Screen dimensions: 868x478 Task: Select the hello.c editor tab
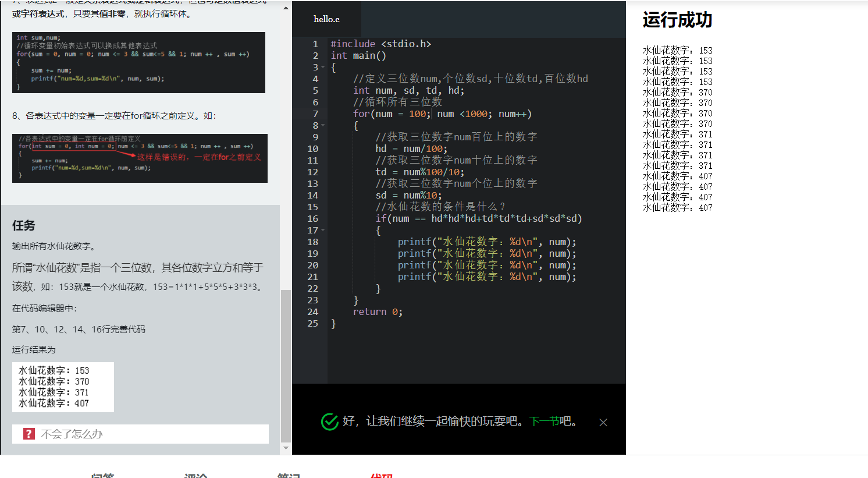click(x=326, y=19)
